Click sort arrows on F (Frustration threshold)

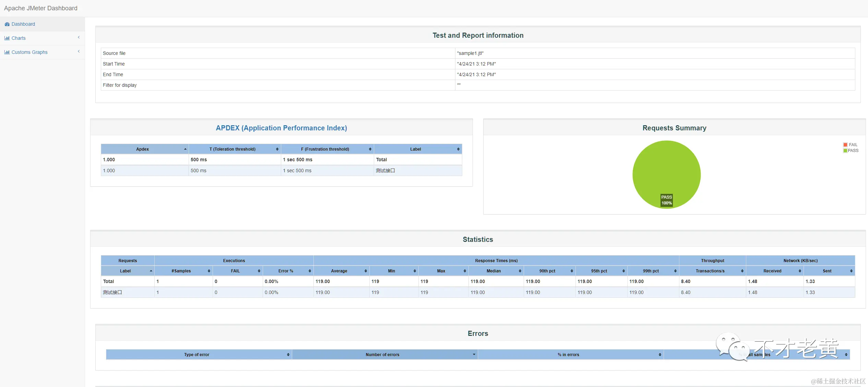370,149
